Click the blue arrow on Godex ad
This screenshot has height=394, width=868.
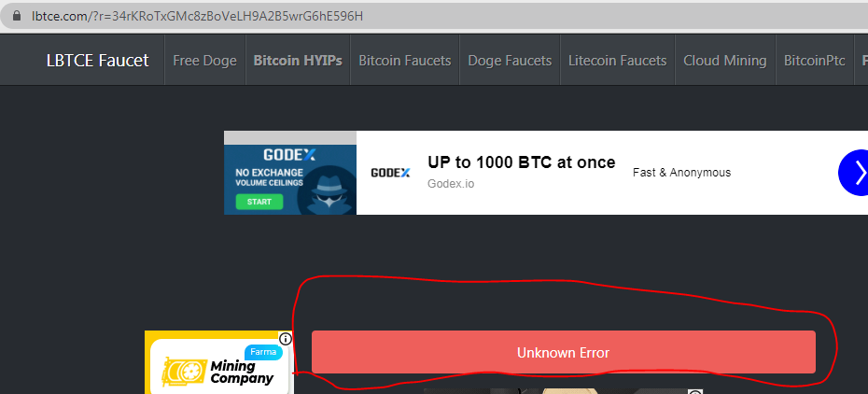[x=854, y=173]
